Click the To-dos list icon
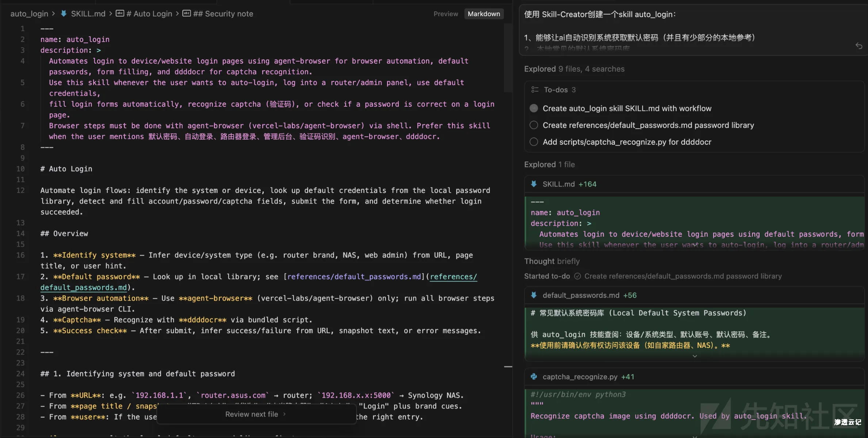This screenshot has height=438, width=868. (535, 90)
